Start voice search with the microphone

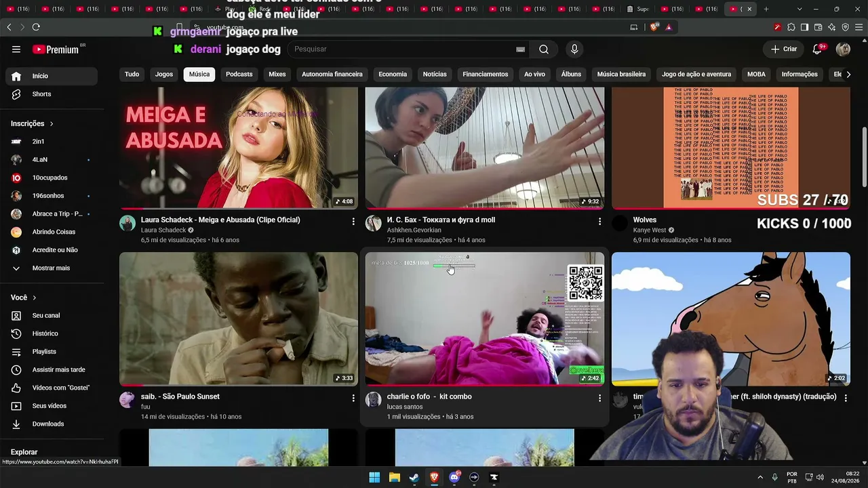coord(574,49)
